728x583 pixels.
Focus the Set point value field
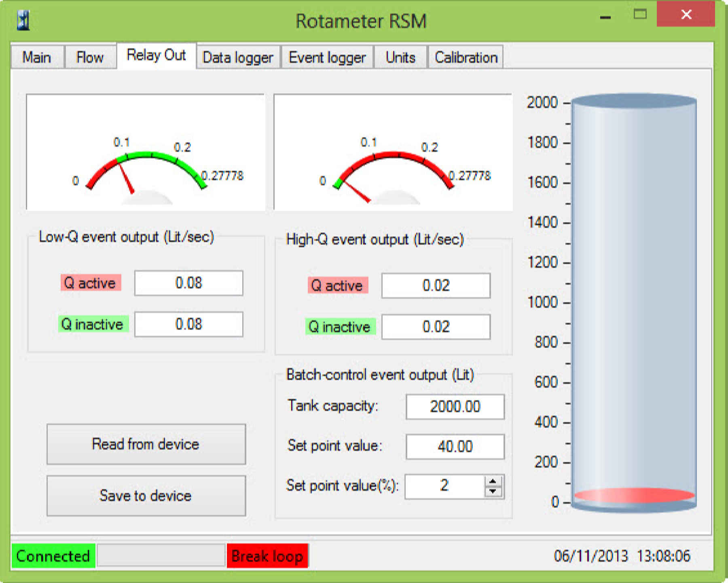455,447
